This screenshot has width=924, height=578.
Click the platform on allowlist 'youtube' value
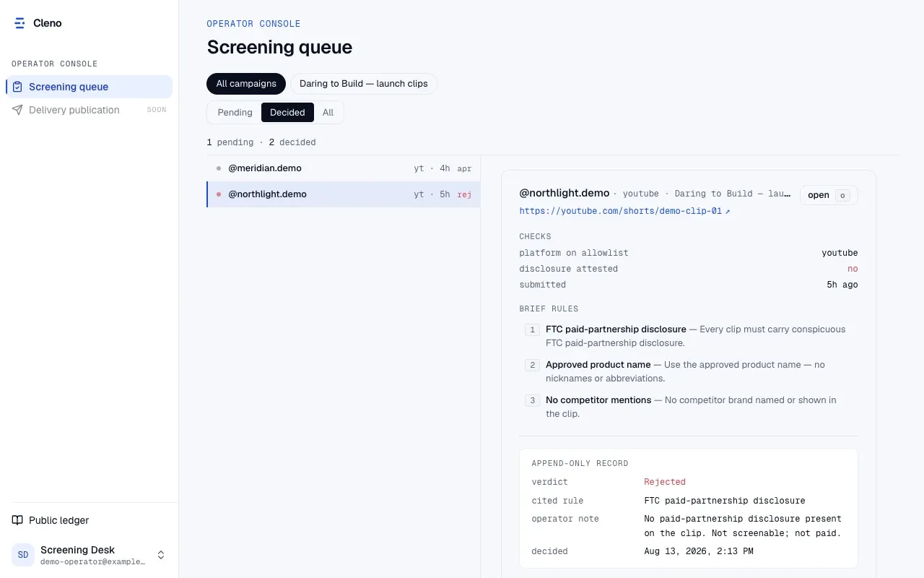pyautogui.click(x=840, y=253)
